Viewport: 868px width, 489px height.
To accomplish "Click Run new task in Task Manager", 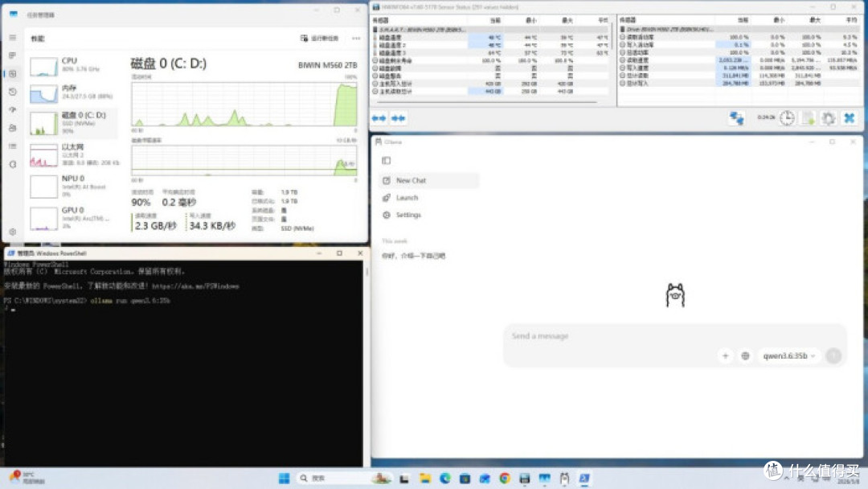I will 319,39.
